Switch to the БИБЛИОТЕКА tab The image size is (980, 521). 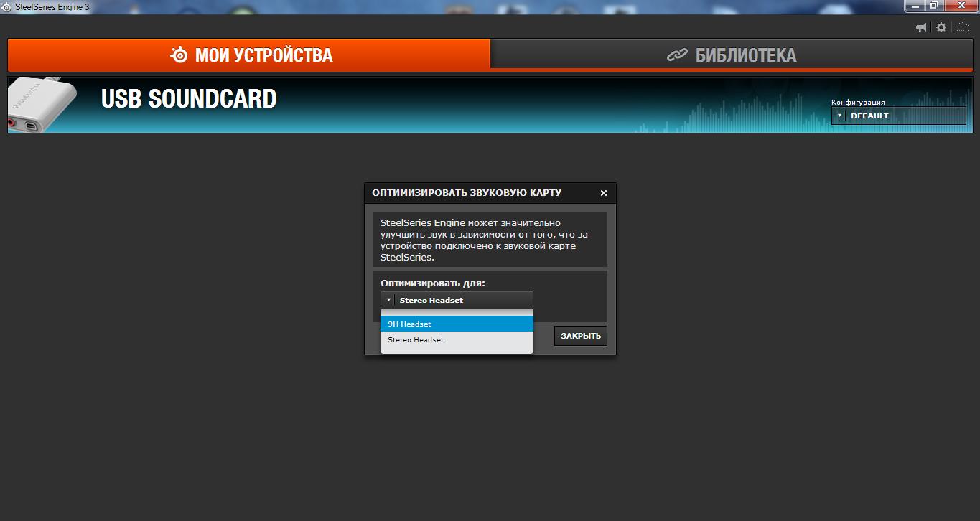(x=732, y=55)
